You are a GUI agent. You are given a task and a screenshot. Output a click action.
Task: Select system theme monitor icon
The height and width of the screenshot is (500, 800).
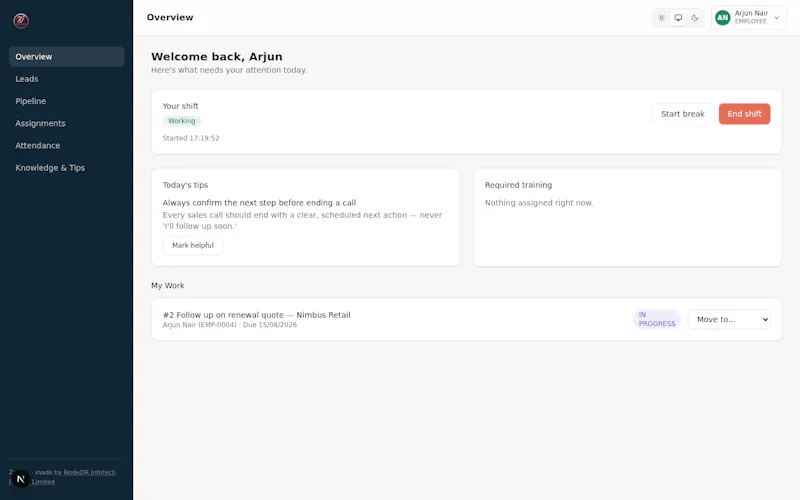678,18
